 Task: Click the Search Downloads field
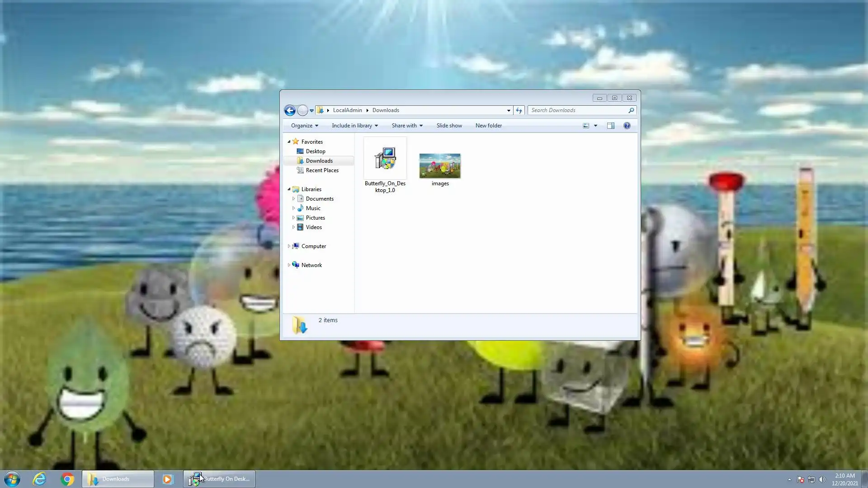(578, 110)
